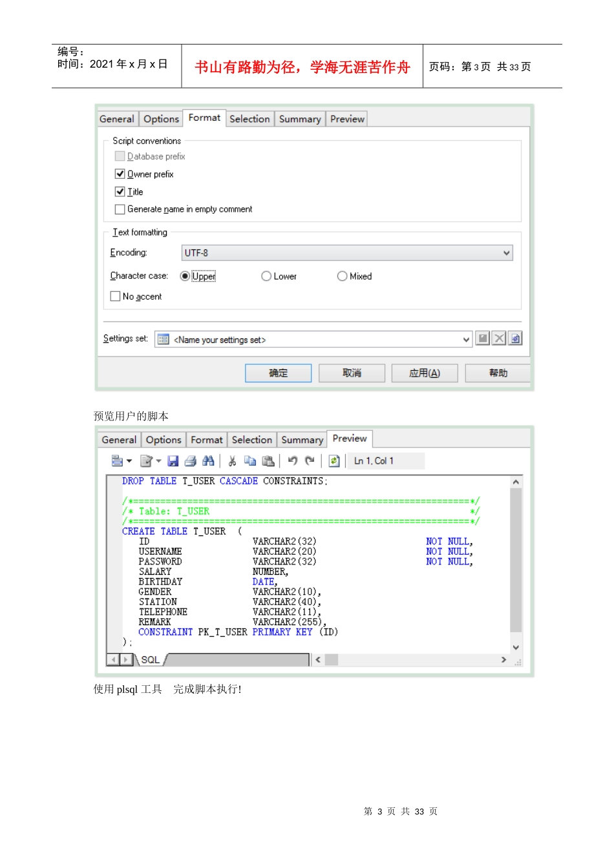Click the CONSTRAINT PK_T_USER line
This screenshot has height=868, width=614.
(x=238, y=632)
